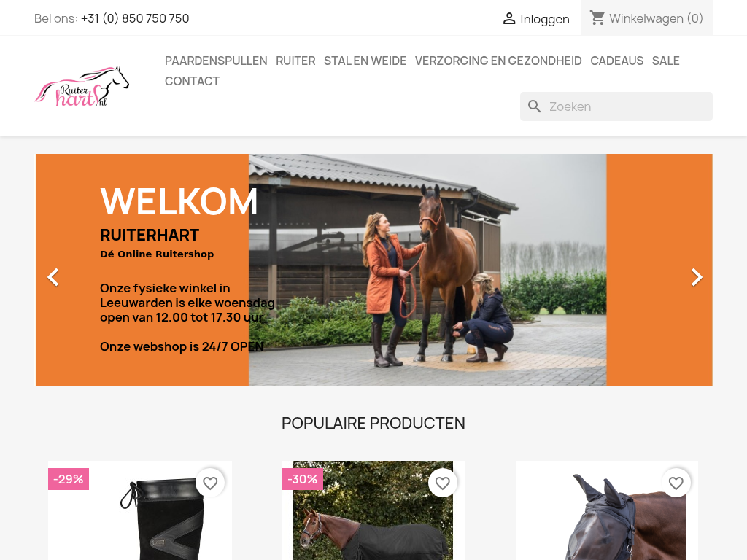This screenshot has height=560, width=747.
Task: Open the Stal en Weide menu
Action: tap(365, 61)
